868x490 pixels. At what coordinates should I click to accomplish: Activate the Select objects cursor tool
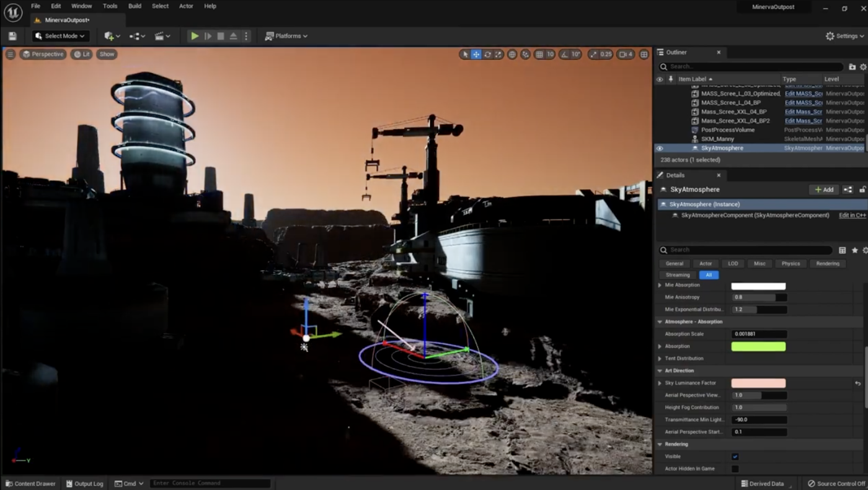click(x=465, y=55)
